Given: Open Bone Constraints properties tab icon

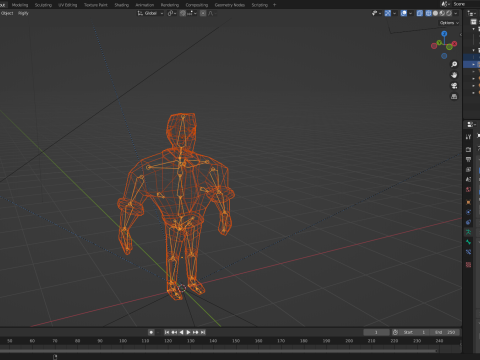Looking at the screenshot, I should coord(468,252).
